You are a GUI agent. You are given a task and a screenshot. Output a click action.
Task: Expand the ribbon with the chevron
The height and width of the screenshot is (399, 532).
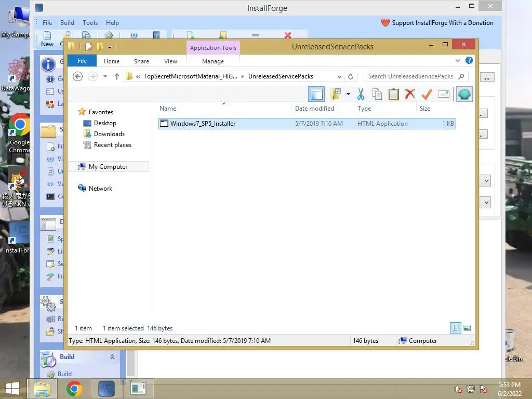(x=458, y=60)
